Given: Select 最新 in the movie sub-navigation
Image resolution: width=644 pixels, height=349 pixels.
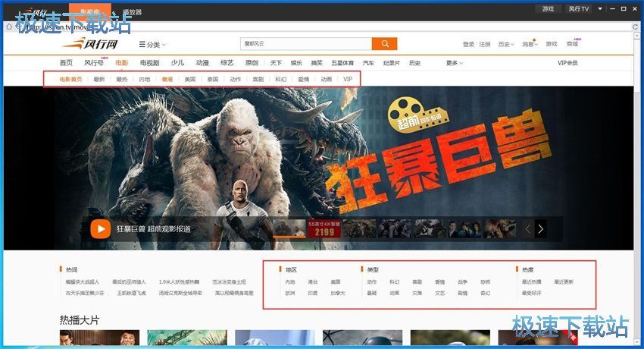Looking at the screenshot, I should 99,80.
